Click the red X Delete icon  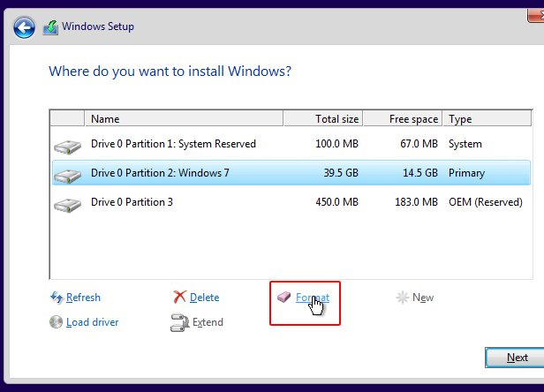coord(179,298)
